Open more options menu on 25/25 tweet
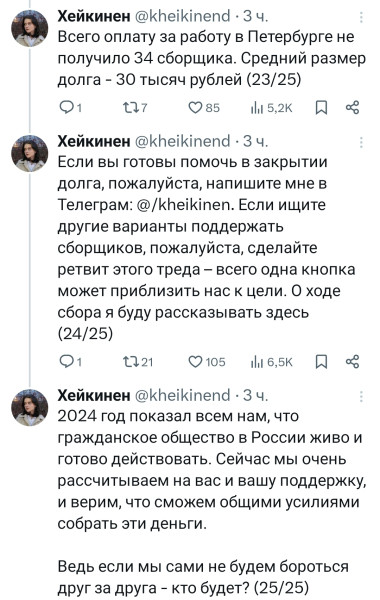Image resolution: width=380 pixels, height=600 pixels. 361,396
